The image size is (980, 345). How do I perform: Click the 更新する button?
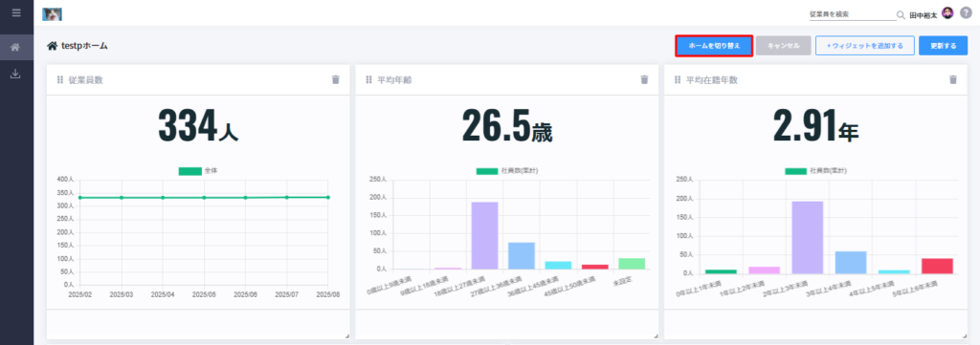[x=943, y=46]
